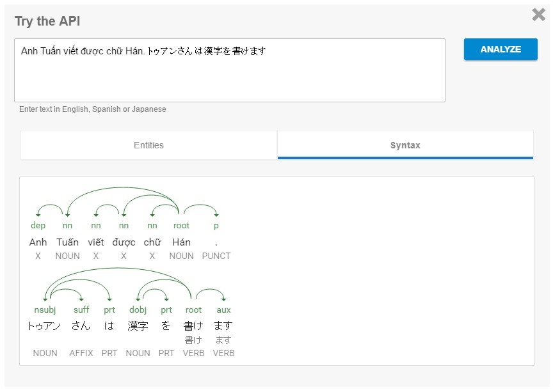This screenshot has width=553, height=392.
Task: Select the 'AFFIX' part-of-speech tag
Action: tap(81, 353)
